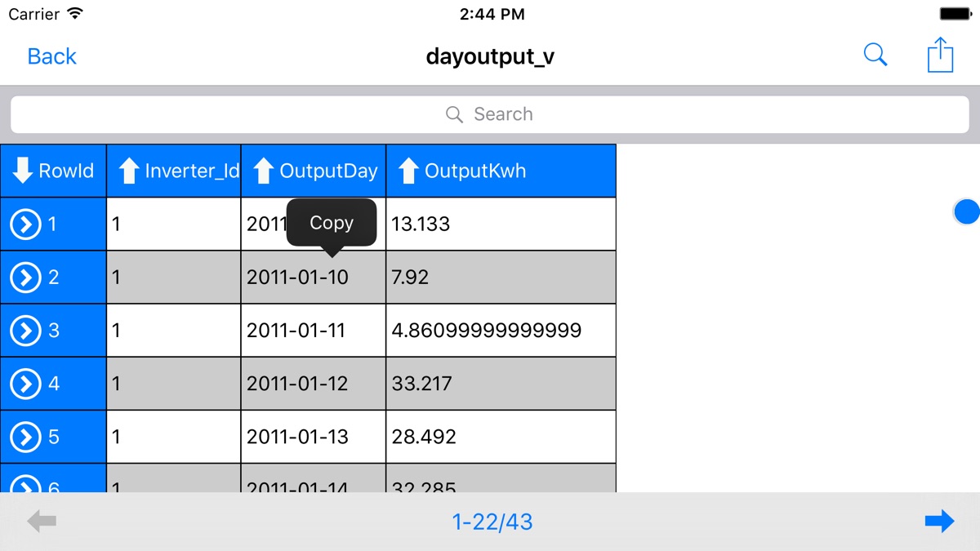Image resolution: width=980 pixels, height=551 pixels.
Task: Go to next page with right arrow
Action: (939, 522)
